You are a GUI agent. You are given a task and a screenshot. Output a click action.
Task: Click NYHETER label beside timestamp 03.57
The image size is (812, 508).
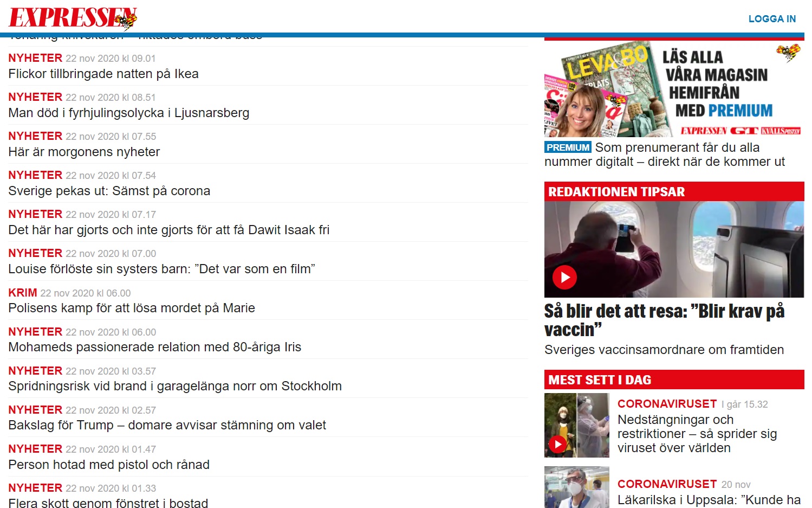(35, 371)
